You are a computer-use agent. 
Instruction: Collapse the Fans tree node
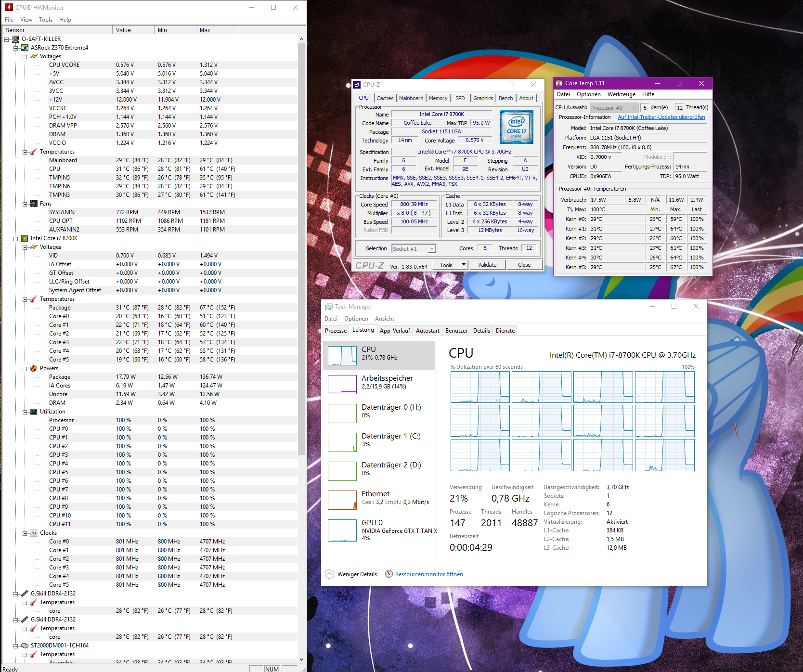[x=25, y=204]
